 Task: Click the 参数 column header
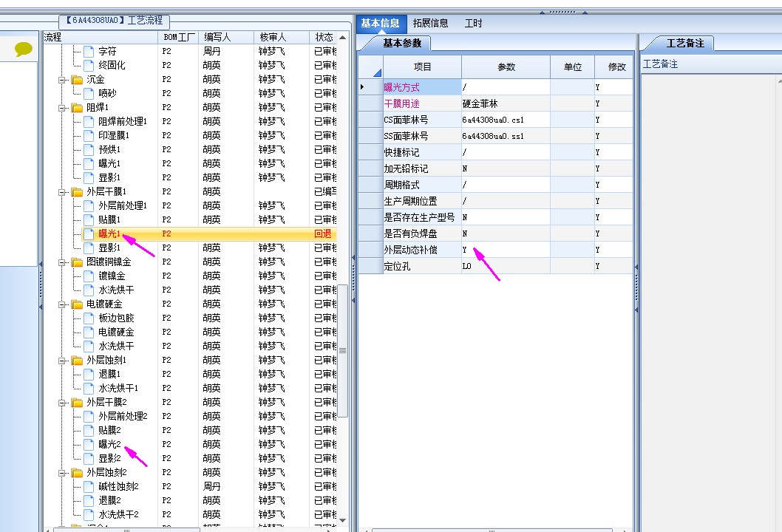(506, 66)
